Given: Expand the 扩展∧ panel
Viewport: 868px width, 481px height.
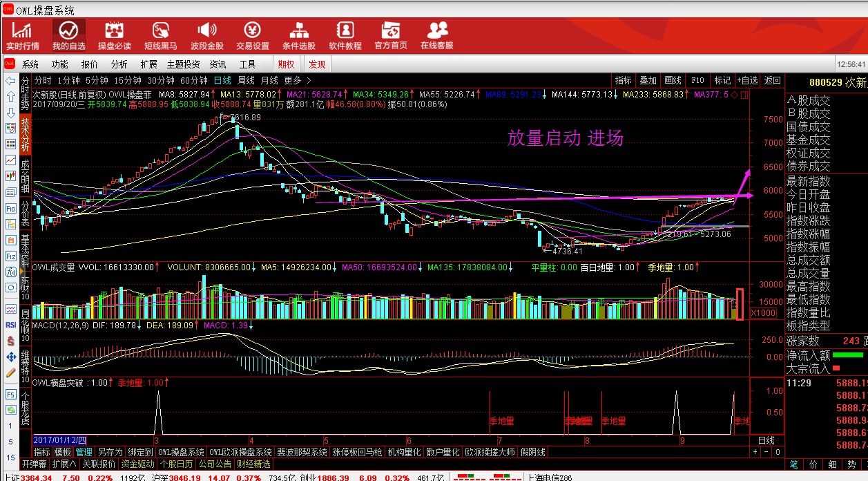Looking at the screenshot, I should click(64, 464).
